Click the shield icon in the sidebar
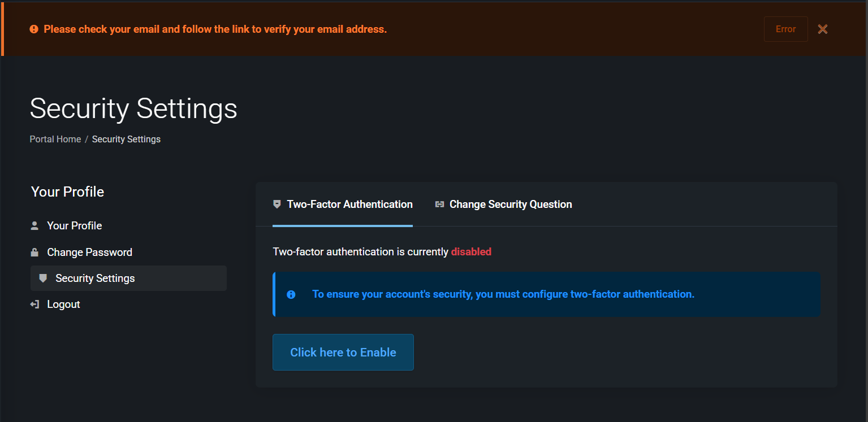Image resolution: width=868 pixels, height=422 pixels. click(43, 279)
